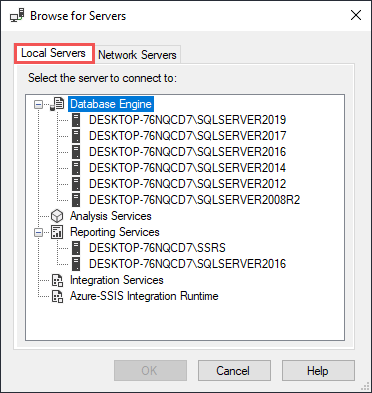Select SQLSERVER2016 under Reporting Services
The image size is (372, 393).
coord(187,264)
